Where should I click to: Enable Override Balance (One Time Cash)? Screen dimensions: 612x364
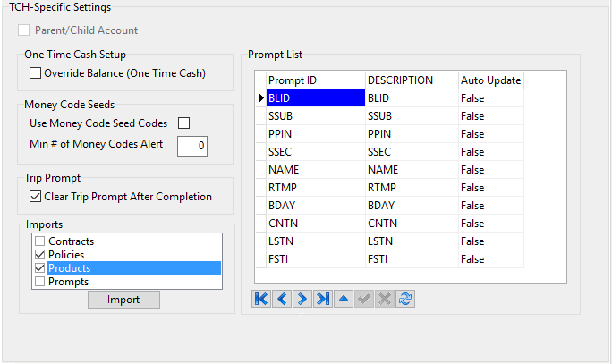[36, 73]
